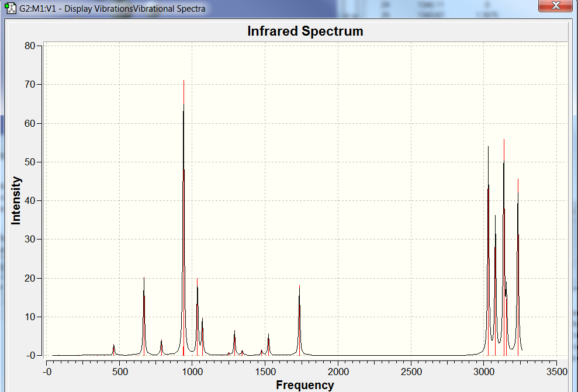
Task: Click the 'Frequency' x-axis label
Action: tap(305, 385)
